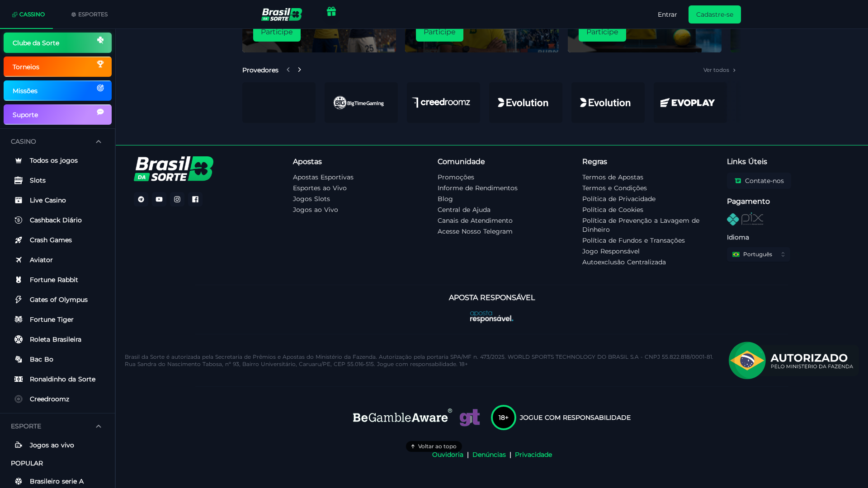Screen dimensions: 868x488
Task: Click the Cashback Diário icon
Action: tap(19, 220)
